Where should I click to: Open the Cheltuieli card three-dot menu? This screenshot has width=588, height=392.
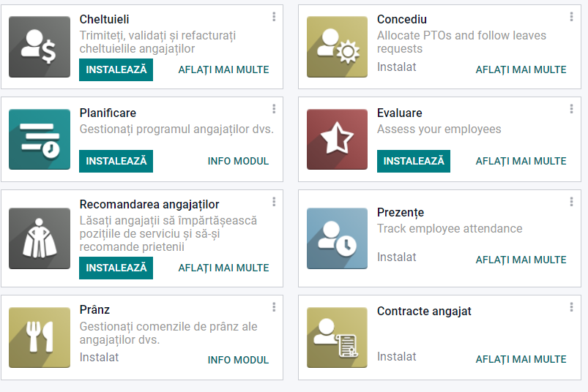point(274,17)
